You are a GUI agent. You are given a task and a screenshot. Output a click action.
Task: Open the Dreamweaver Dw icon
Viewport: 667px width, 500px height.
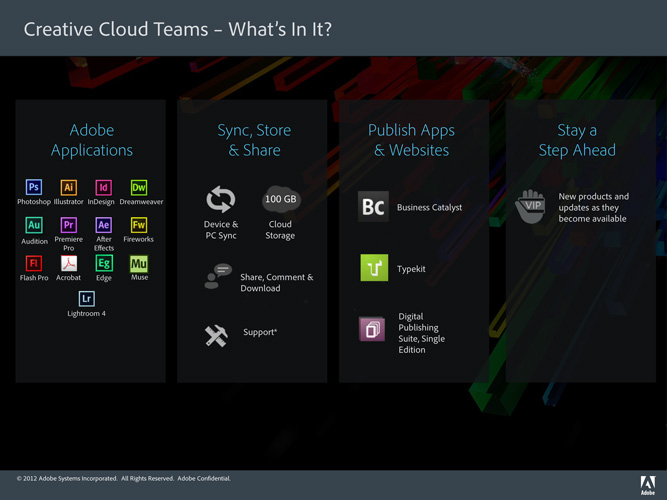[x=139, y=187]
